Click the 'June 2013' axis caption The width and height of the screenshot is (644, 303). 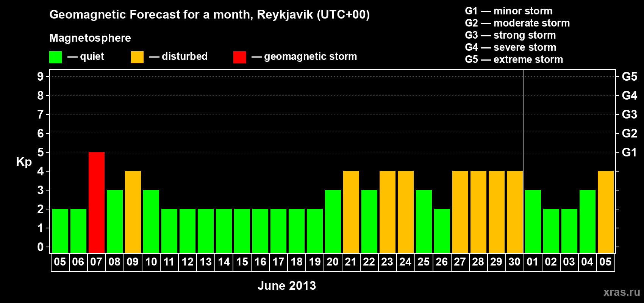coord(287,286)
